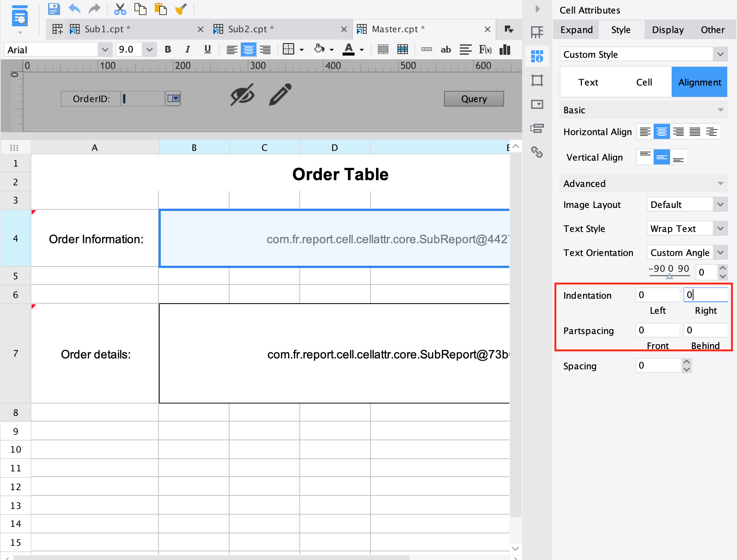Click the format painter brush icon
Image resolution: width=737 pixels, height=560 pixels.
(181, 9)
